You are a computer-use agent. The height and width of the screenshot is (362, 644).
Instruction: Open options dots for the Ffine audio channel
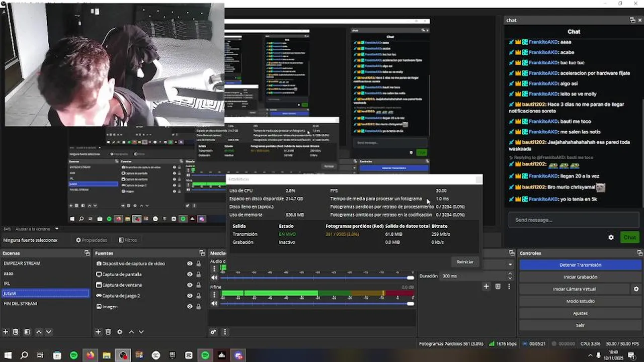(214, 295)
